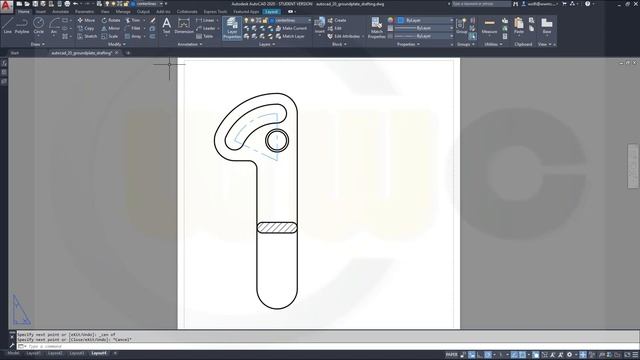This screenshot has height=360, width=640.
Task: Click the Group tool
Action: point(462,25)
